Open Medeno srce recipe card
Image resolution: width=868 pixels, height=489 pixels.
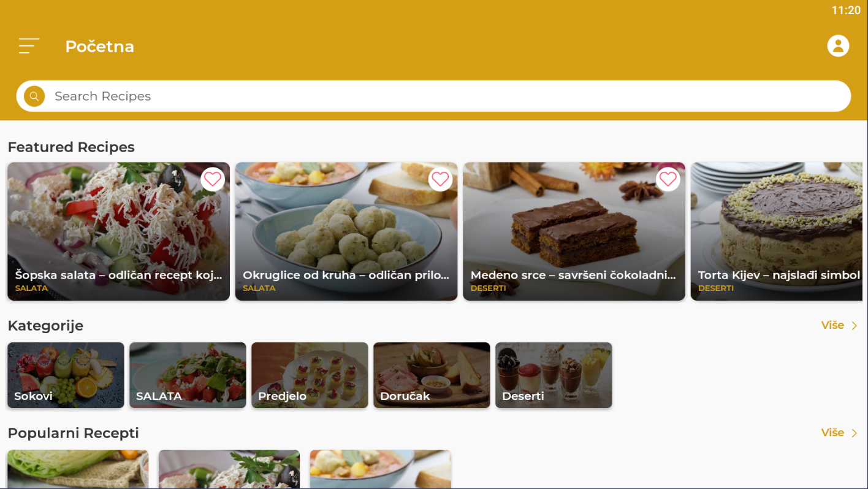coord(574,231)
